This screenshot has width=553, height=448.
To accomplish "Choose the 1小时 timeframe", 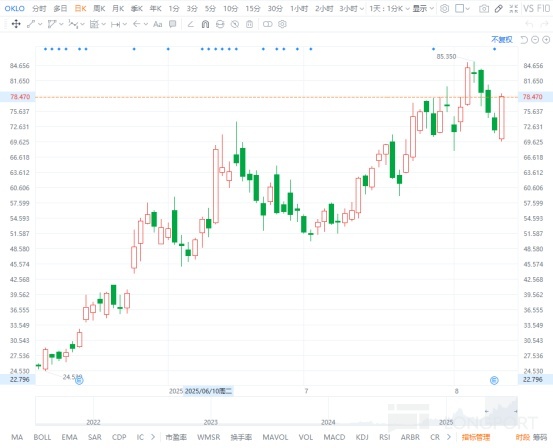I will [299, 8].
